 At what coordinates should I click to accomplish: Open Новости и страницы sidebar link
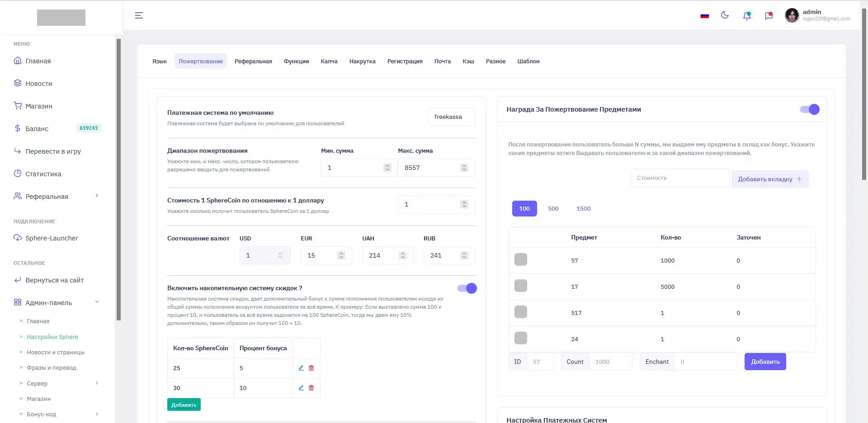[x=56, y=352]
